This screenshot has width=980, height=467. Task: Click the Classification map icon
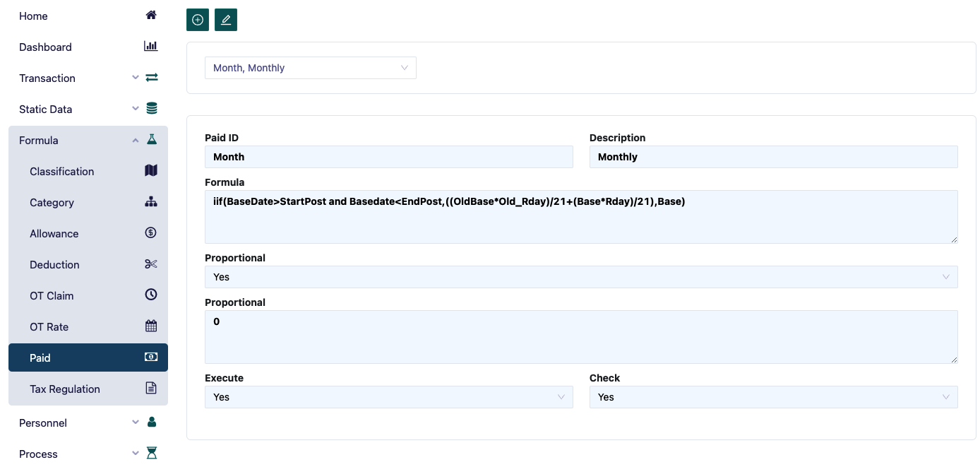pos(151,171)
